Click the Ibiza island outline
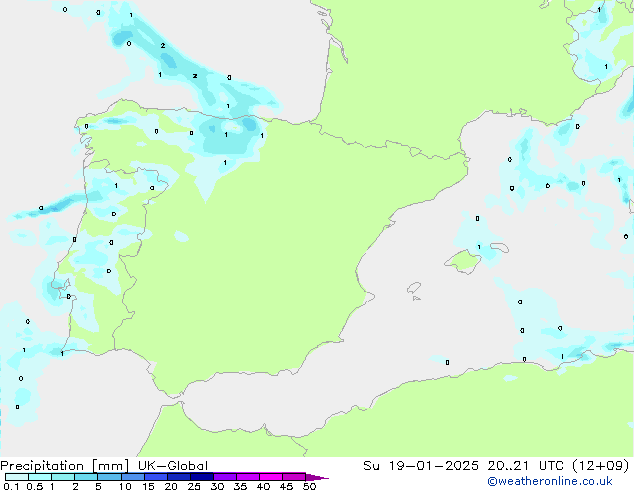The width and height of the screenshot is (634, 490). tap(414, 288)
